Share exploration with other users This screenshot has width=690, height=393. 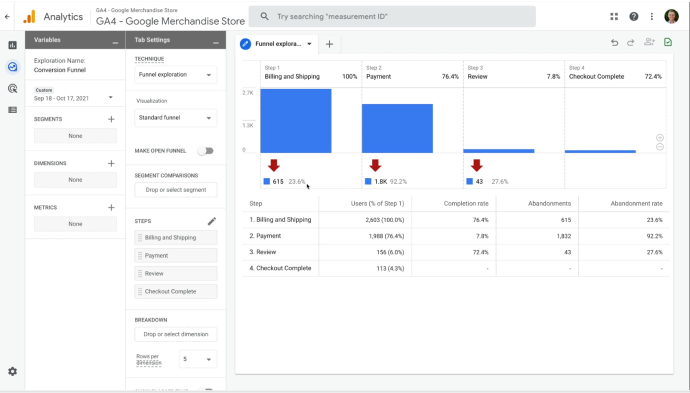[x=649, y=42]
